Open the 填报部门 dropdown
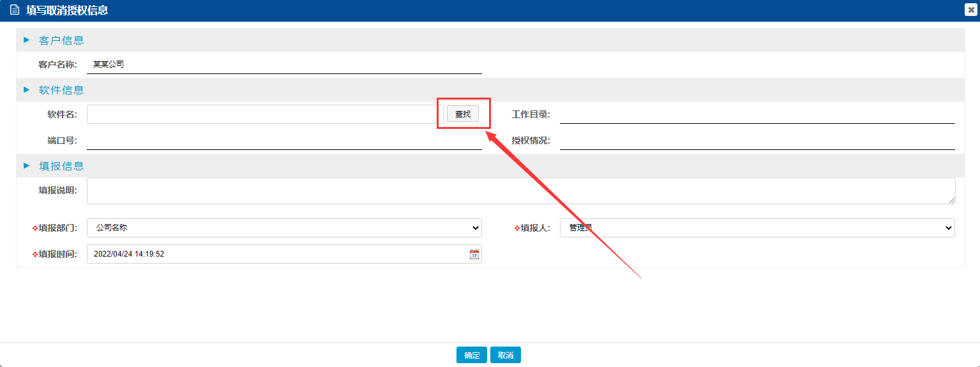The width and height of the screenshot is (980, 367). click(x=284, y=228)
